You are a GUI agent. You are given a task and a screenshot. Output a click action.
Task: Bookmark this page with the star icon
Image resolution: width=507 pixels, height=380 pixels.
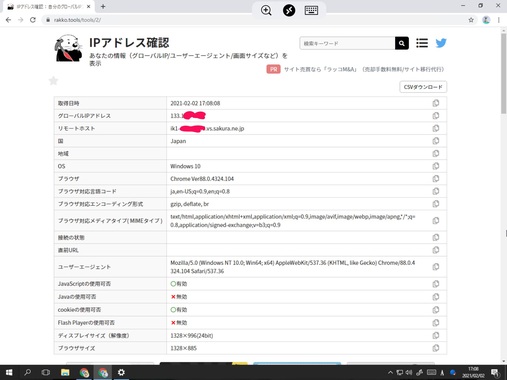tap(471, 20)
